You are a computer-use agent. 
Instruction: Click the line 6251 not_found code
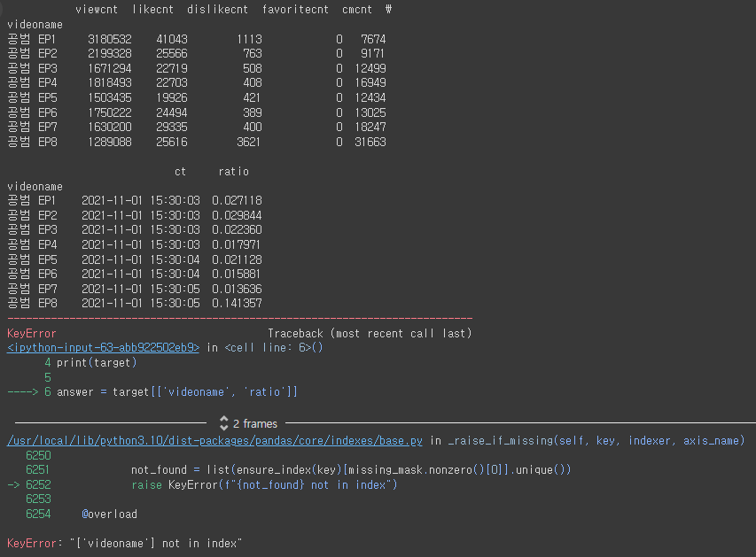351,470
